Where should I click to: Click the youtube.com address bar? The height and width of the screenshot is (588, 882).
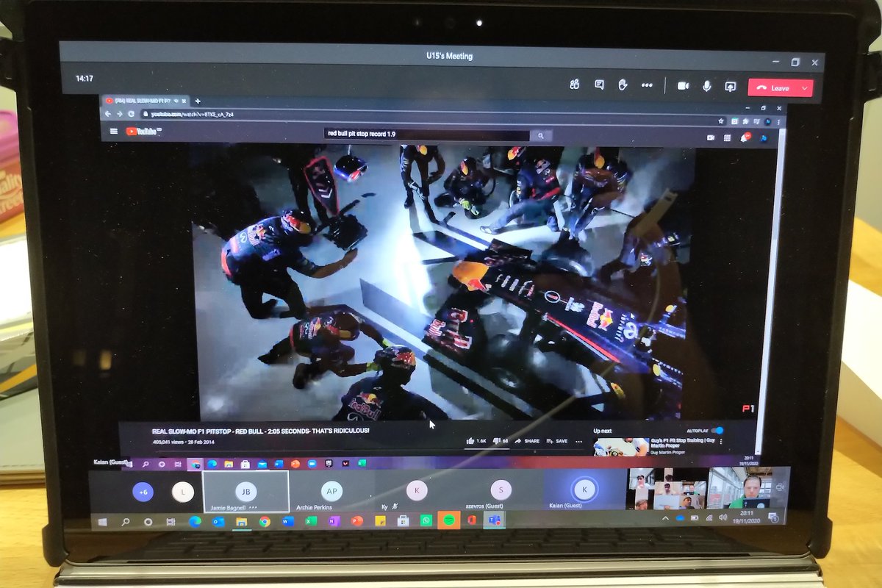click(426, 115)
